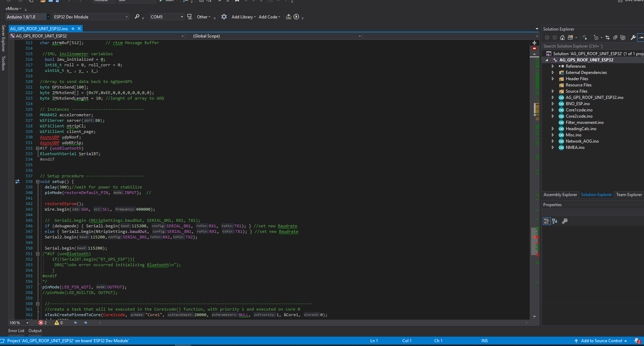Image resolution: width=644 pixels, height=346 pixels.
Task: Collapse all nodes in Solution Explorer
Action: click(615, 37)
